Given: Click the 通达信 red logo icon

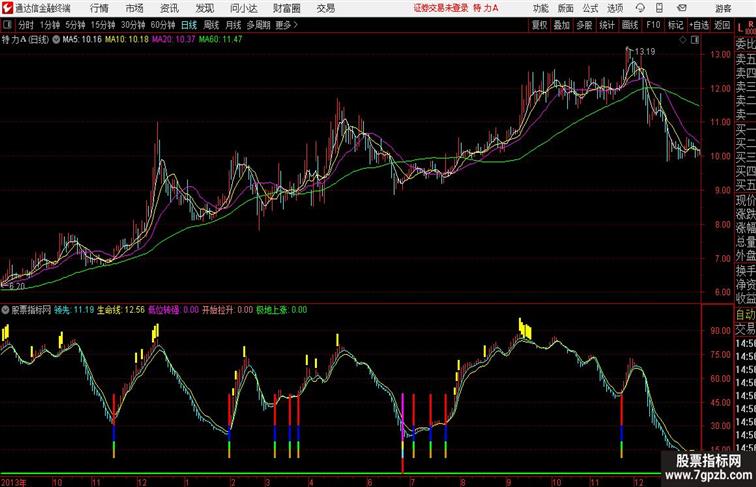Looking at the screenshot, I should pos(7,8).
